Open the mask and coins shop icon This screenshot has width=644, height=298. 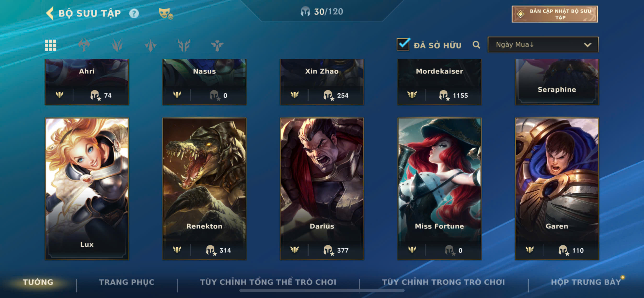click(x=166, y=13)
